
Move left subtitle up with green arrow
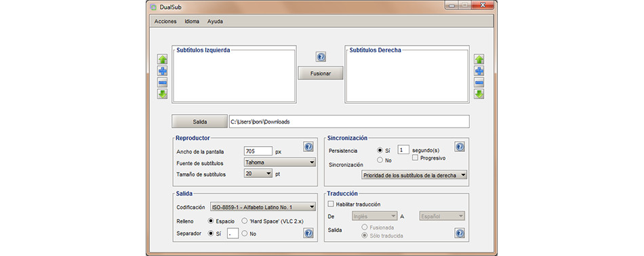pyautogui.click(x=163, y=59)
